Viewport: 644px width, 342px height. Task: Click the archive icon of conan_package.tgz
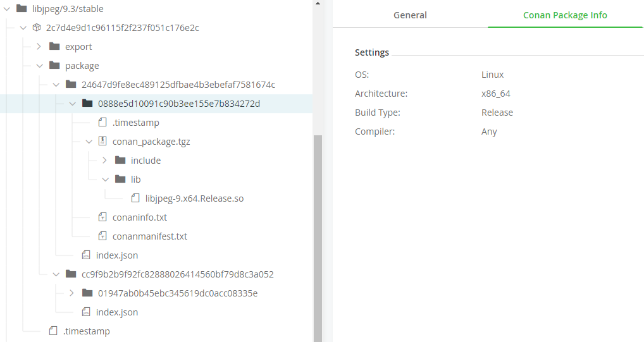[x=102, y=141]
